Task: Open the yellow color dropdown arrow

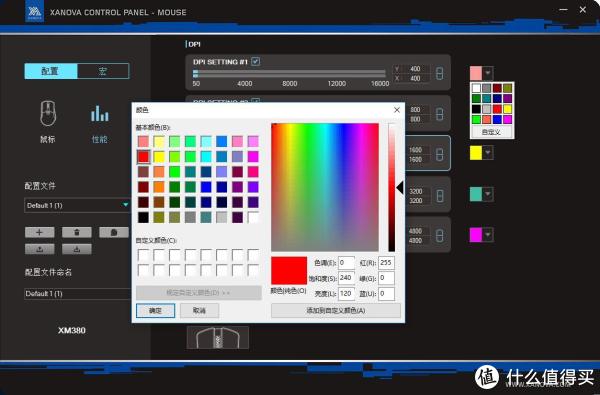Action: coord(488,152)
